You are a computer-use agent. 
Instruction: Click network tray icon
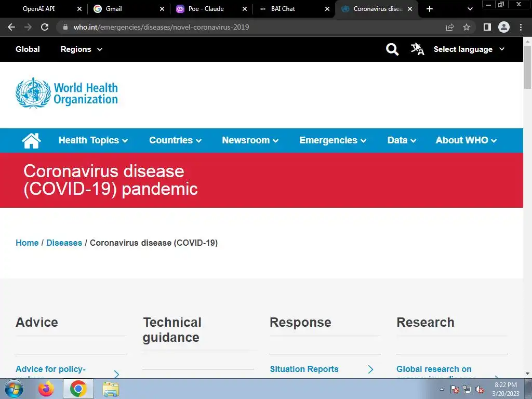pyautogui.click(x=467, y=389)
